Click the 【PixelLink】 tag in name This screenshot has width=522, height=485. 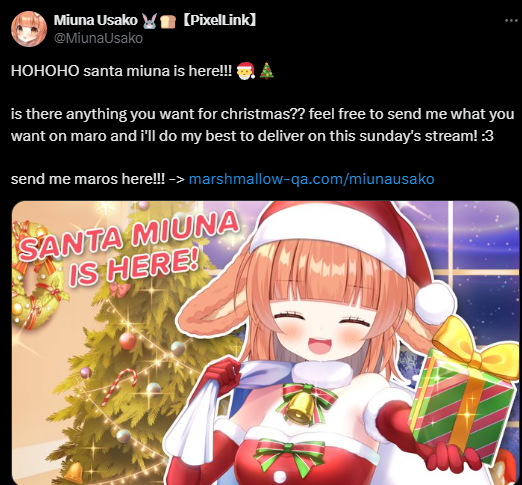[220, 20]
